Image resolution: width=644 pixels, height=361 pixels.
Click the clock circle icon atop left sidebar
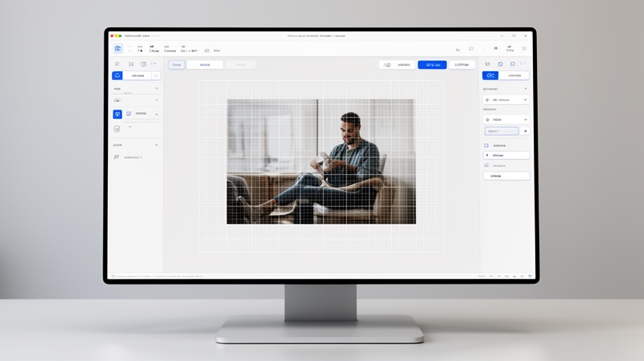click(x=143, y=64)
